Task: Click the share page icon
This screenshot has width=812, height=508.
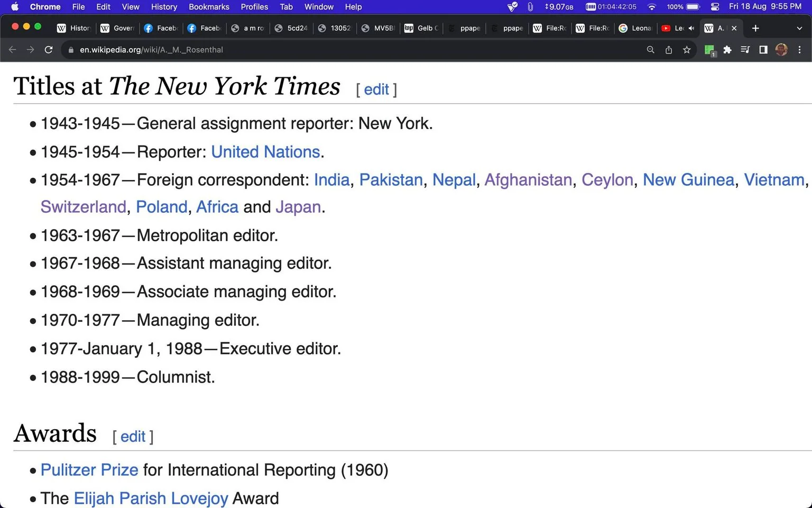Action: (x=669, y=50)
